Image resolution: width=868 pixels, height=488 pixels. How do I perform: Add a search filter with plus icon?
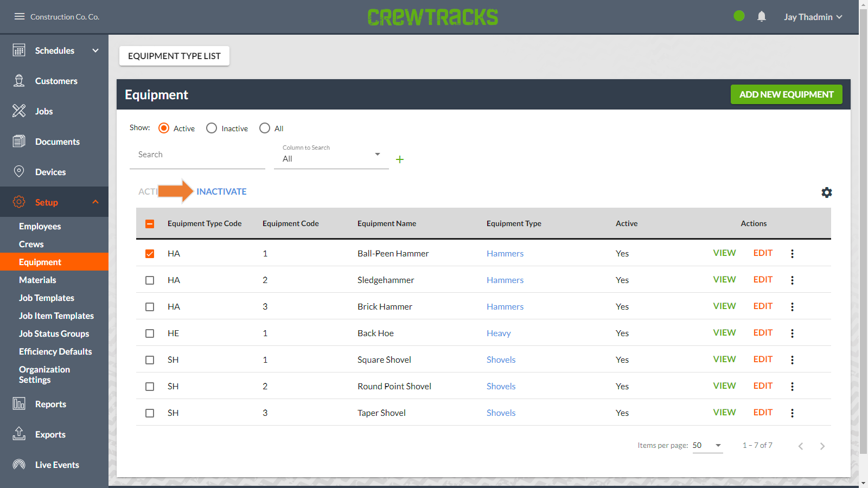click(400, 159)
